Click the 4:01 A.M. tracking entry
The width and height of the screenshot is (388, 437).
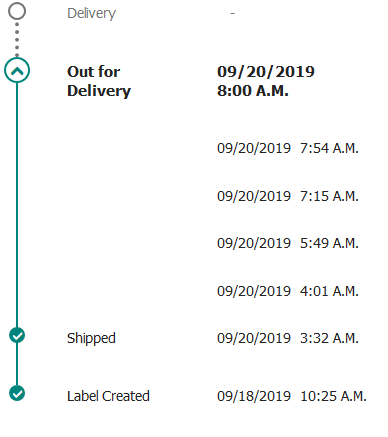(288, 291)
